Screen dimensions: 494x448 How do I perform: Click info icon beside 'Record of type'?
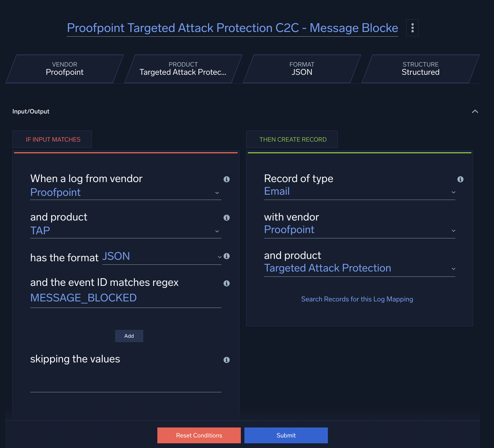click(x=460, y=179)
